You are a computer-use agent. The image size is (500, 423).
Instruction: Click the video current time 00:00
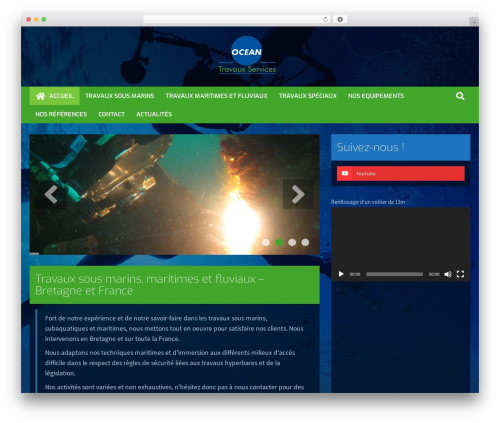click(355, 274)
